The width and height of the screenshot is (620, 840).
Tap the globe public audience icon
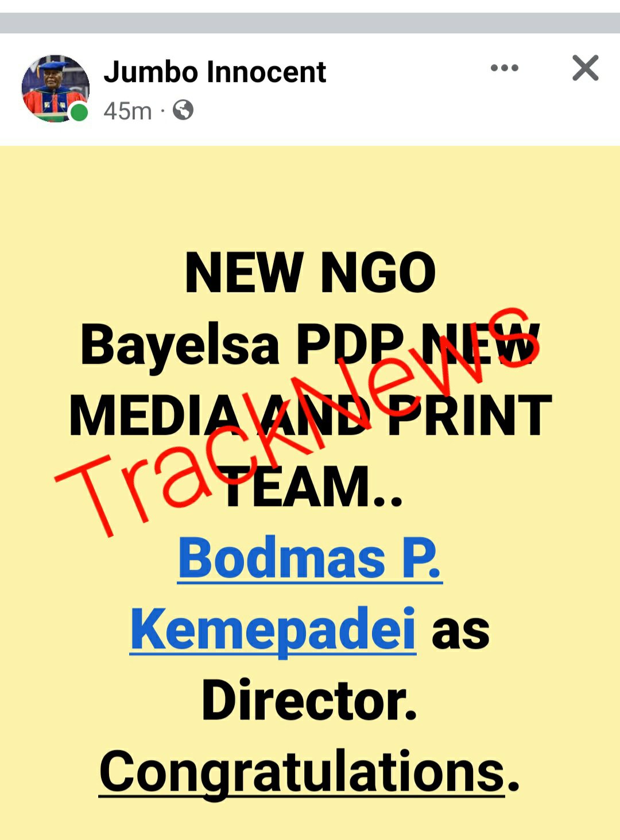tap(183, 110)
